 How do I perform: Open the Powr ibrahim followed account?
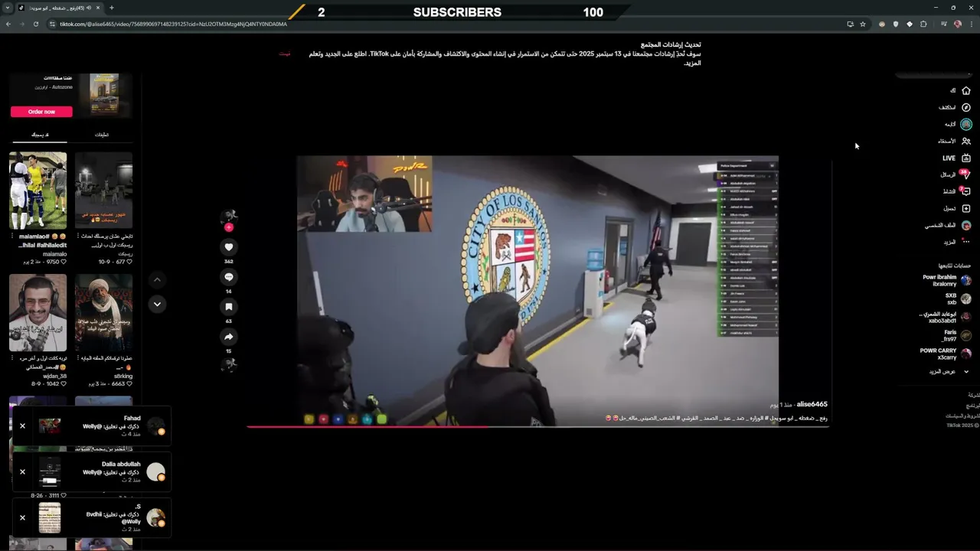point(946,280)
